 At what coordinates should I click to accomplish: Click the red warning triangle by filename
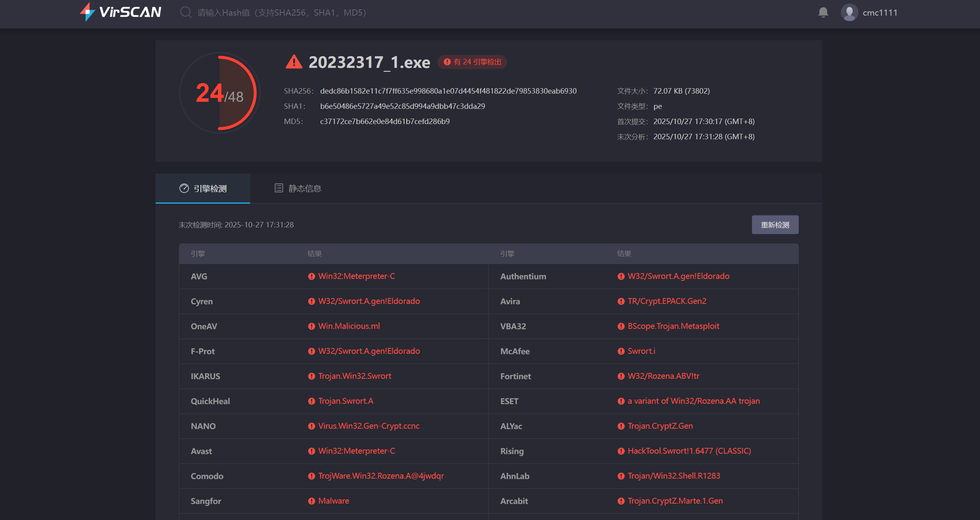click(294, 62)
